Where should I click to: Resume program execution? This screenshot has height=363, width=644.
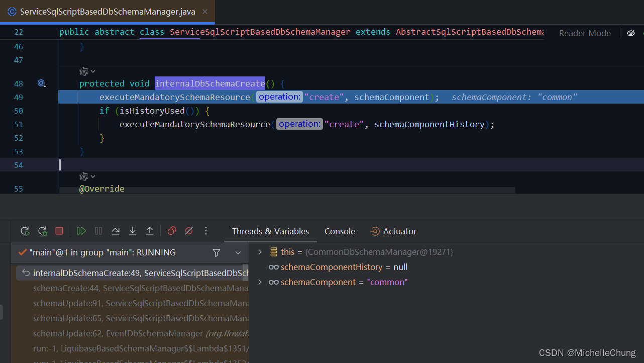click(x=81, y=231)
